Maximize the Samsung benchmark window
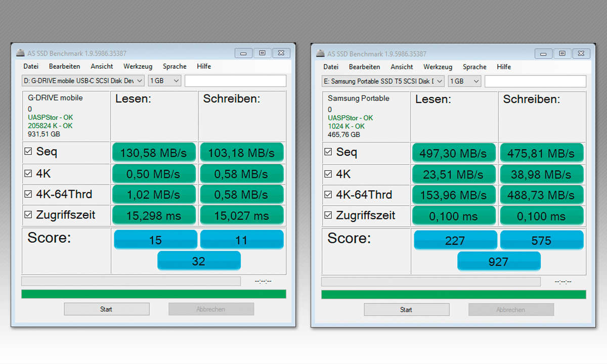This screenshot has height=364, width=607. point(562,53)
